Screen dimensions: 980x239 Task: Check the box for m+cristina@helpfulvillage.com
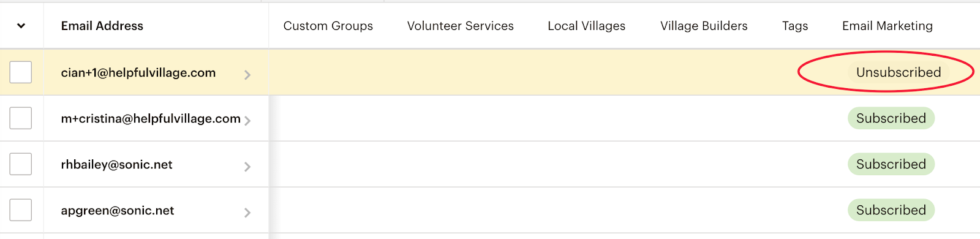(21, 118)
